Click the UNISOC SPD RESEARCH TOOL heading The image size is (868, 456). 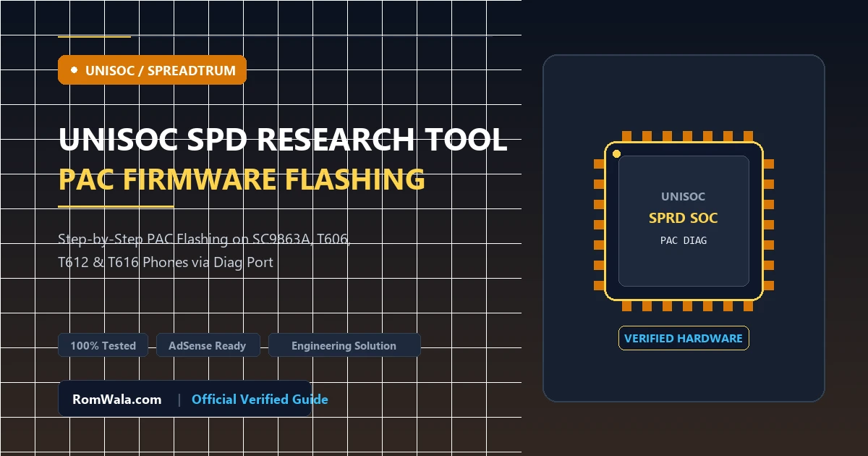(283, 140)
